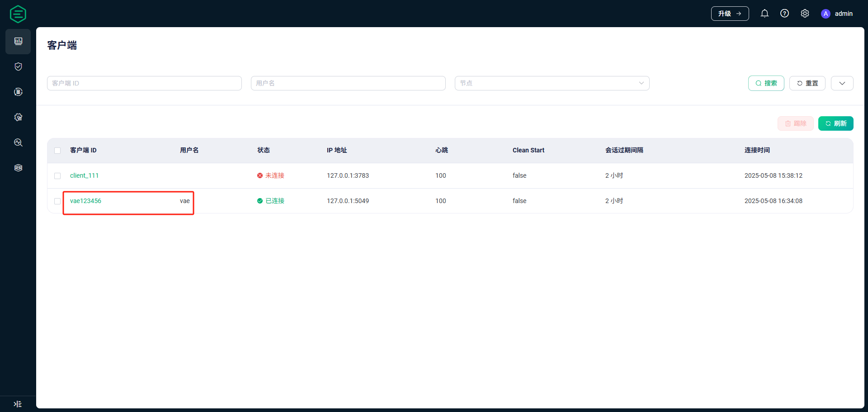868x412 pixels.
Task: Open the client_111 client link
Action: click(84, 175)
